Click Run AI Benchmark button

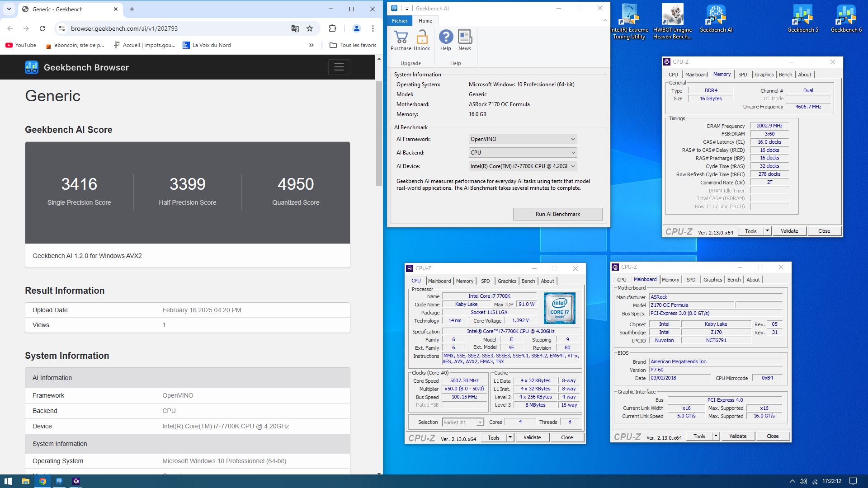click(x=557, y=214)
